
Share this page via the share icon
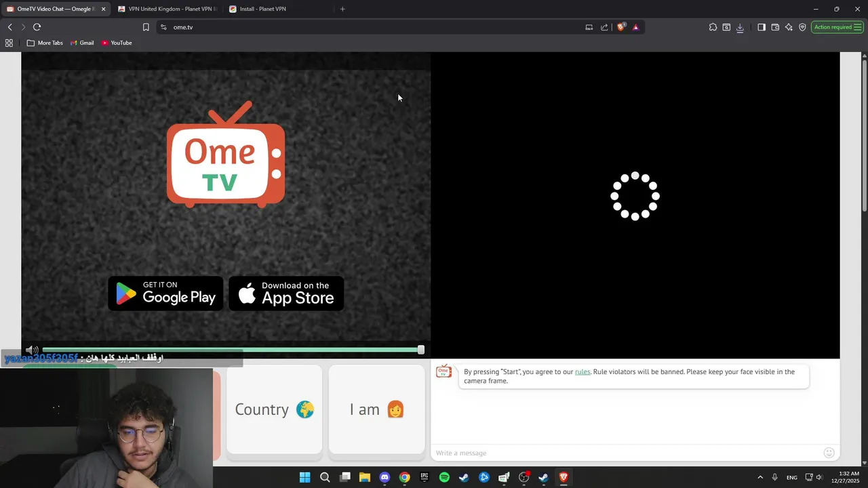[x=604, y=27]
